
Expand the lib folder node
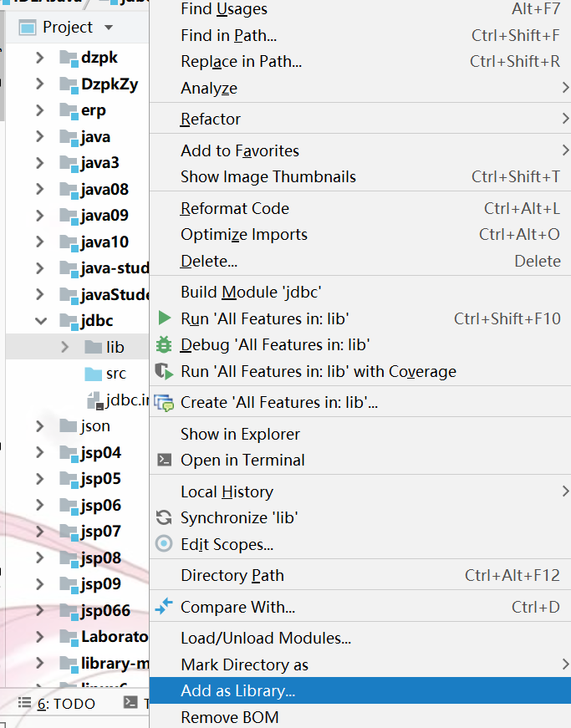click(x=65, y=347)
